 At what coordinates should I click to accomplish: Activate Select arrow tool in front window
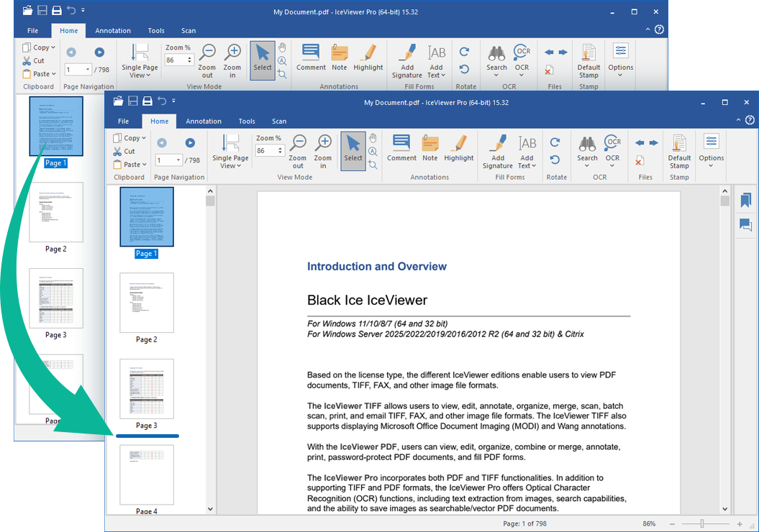[353, 151]
